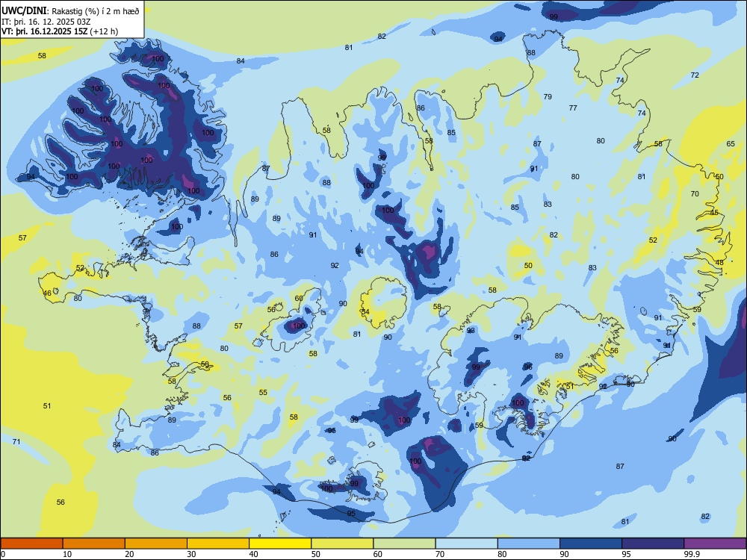Click the UWC/DINI title text
The image size is (747, 560).
click(x=24, y=10)
